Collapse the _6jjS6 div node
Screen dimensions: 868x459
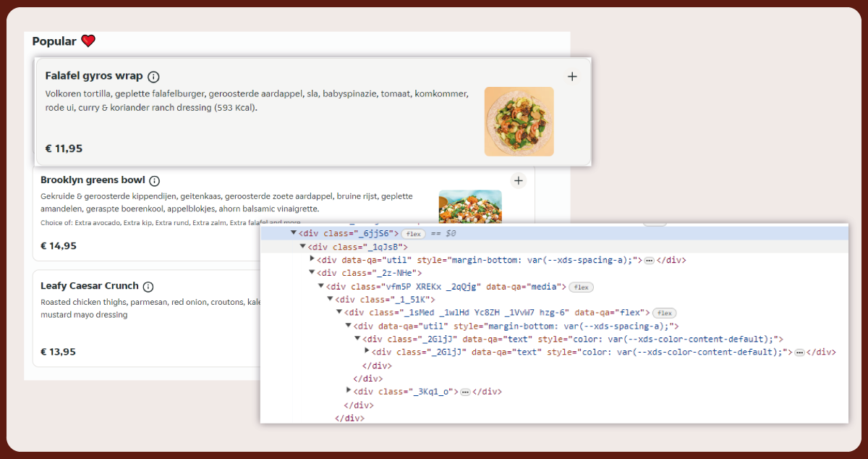click(294, 233)
